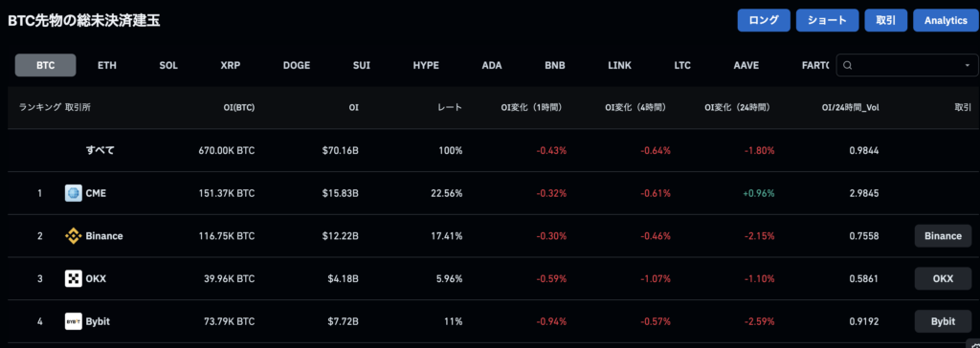The width and height of the screenshot is (980, 348).
Task: Click the ロング button
Action: (x=764, y=20)
